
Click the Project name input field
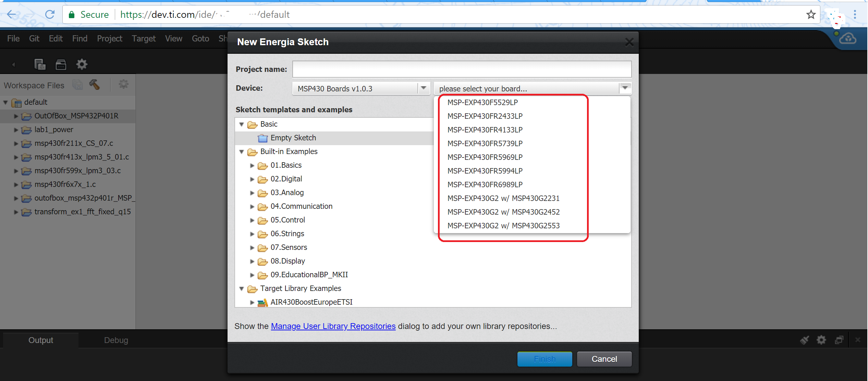pos(461,69)
